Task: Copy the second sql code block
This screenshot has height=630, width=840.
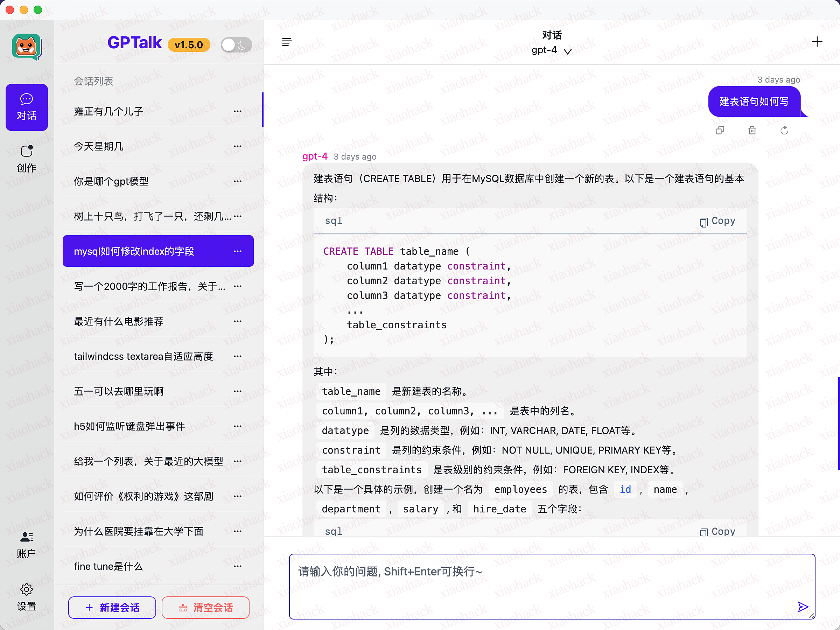Action: [717, 532]
